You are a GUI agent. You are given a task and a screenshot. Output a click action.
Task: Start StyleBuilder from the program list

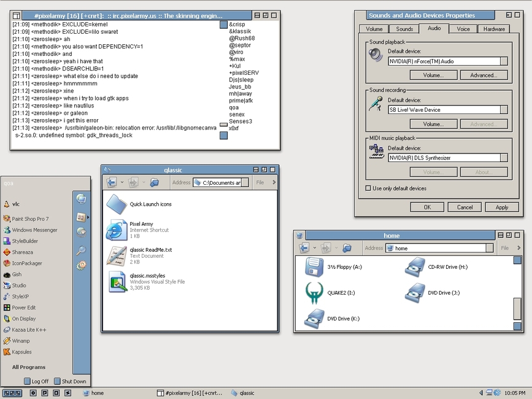pyautogui.click(x=20, y=241)
